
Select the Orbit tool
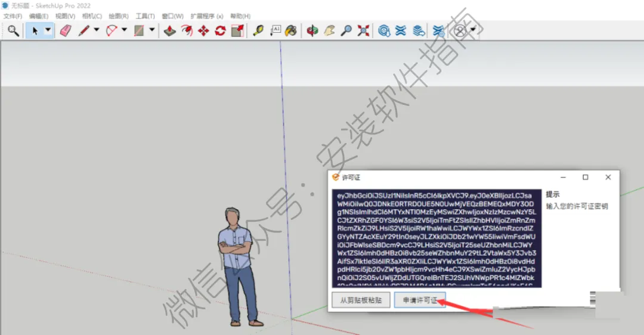coord(312,31)
